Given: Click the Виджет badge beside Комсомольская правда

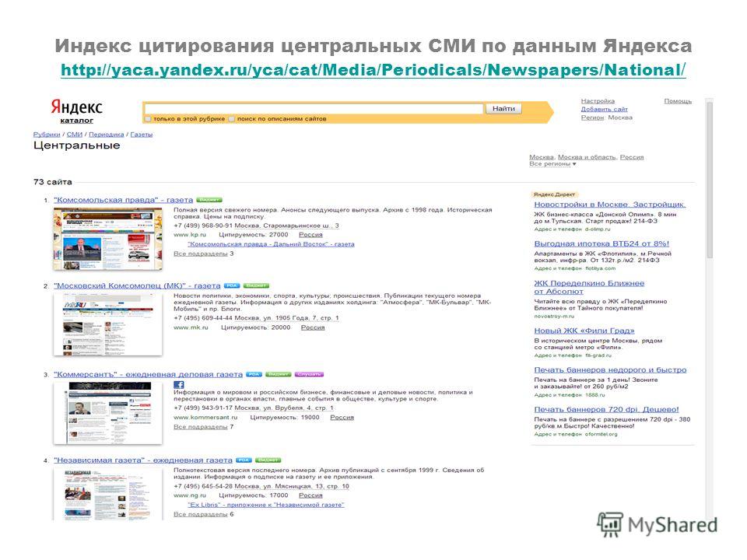Looking at the screenshot, I should (209, 200).
